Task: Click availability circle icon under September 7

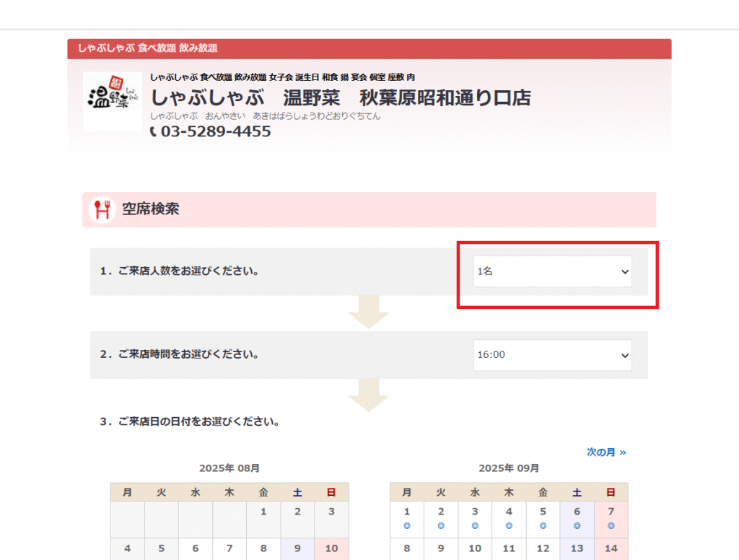Action: tap(611, 525)
